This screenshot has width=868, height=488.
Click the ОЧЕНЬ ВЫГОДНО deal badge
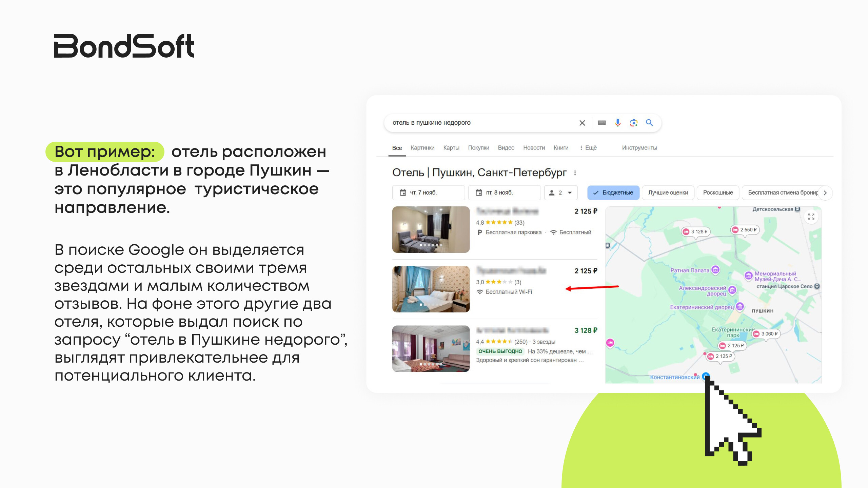pos(500,351)
